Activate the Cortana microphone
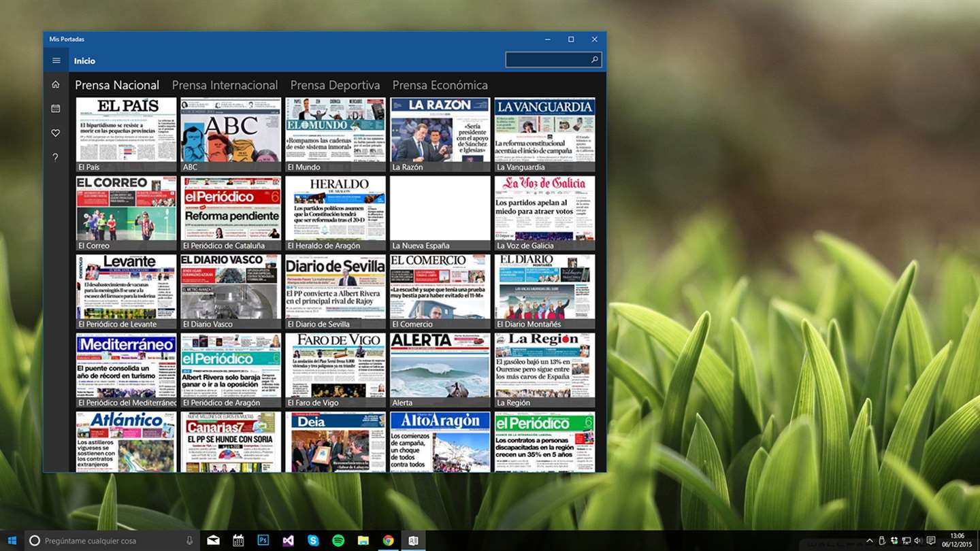Image resolution: width=980 pixels, height=551 pixels. click(x=190, y=541)
